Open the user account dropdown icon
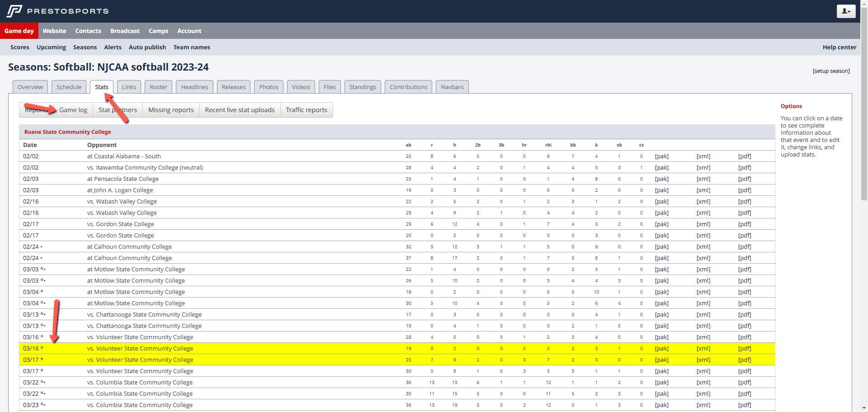Viewport: 868px width, 412px height. point(846,11)
